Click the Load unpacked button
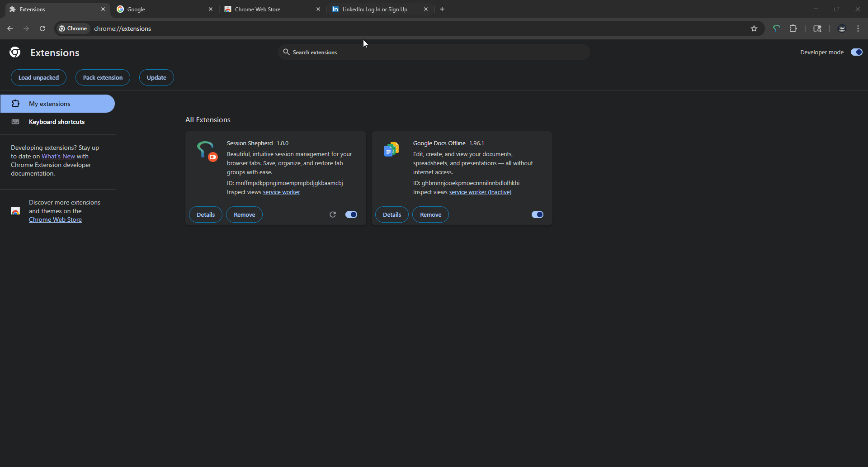 38,77
